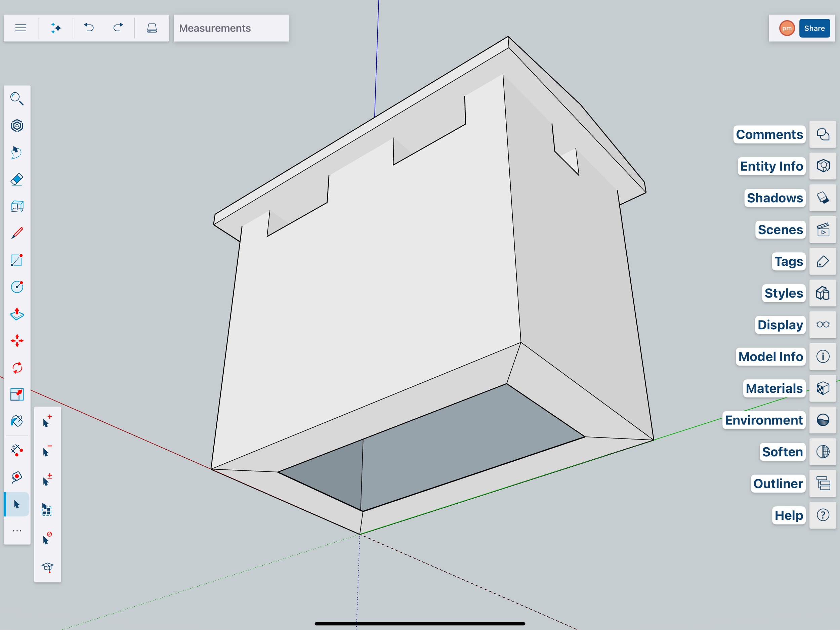Open the Search magnifier tool
Viewport: 840px width, 630px height.
(x=17, y=99)
